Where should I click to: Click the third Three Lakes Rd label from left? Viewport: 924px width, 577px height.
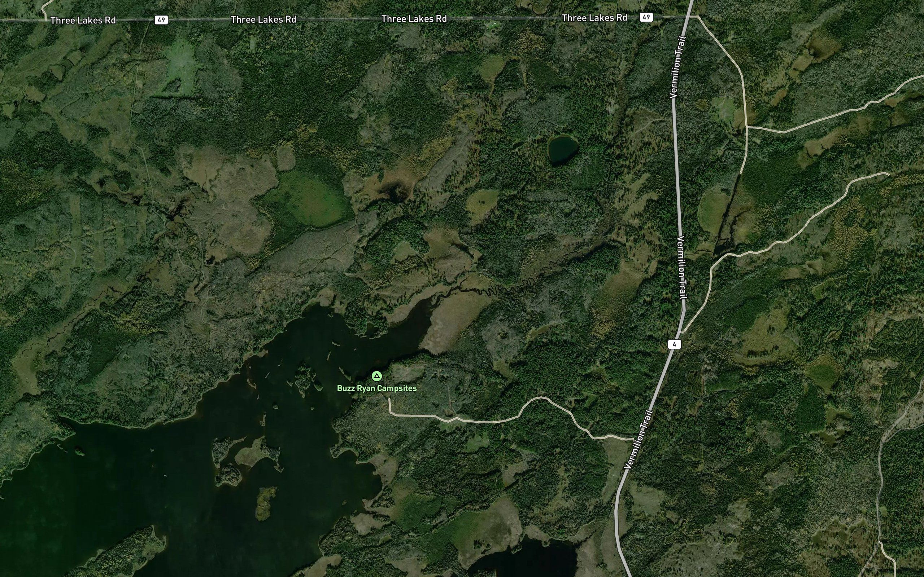(414, 19)
